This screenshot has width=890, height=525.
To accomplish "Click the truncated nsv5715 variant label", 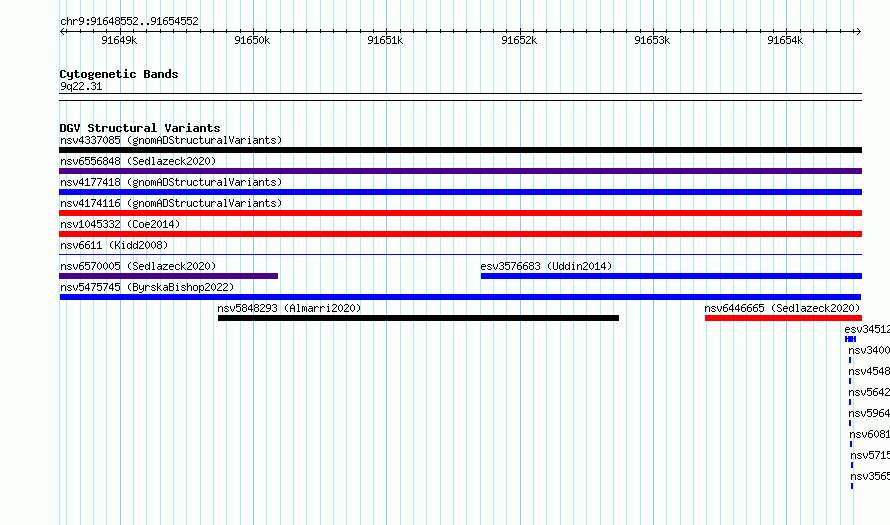I will 870,455.
